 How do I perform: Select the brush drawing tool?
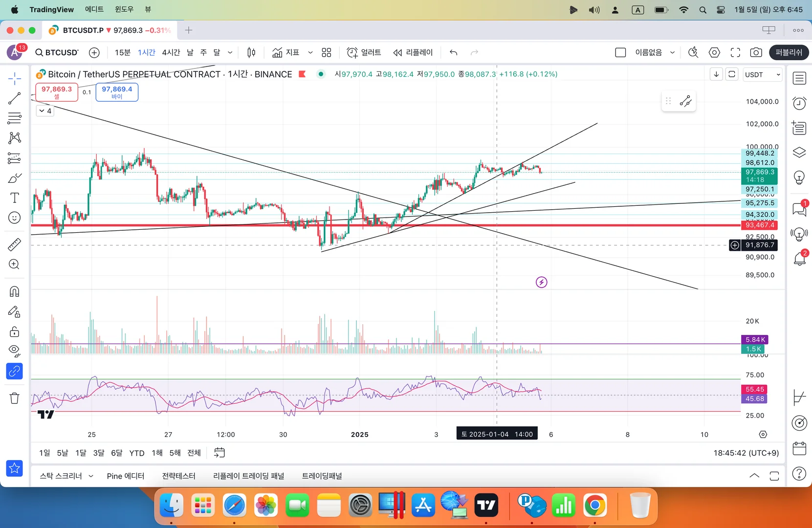click(15, 178)
